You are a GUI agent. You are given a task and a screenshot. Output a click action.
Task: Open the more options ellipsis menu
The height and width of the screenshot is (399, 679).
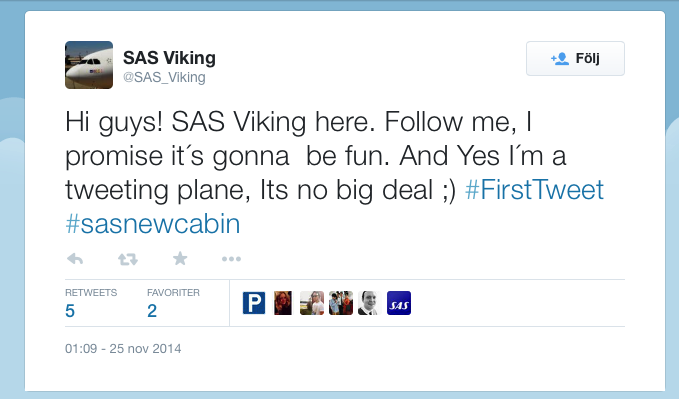click(231, 259)
